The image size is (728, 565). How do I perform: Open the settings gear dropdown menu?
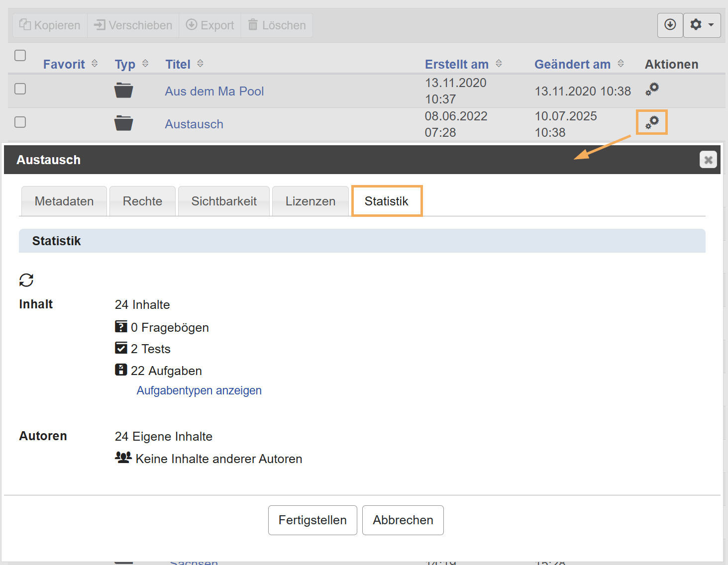[702, 25]
